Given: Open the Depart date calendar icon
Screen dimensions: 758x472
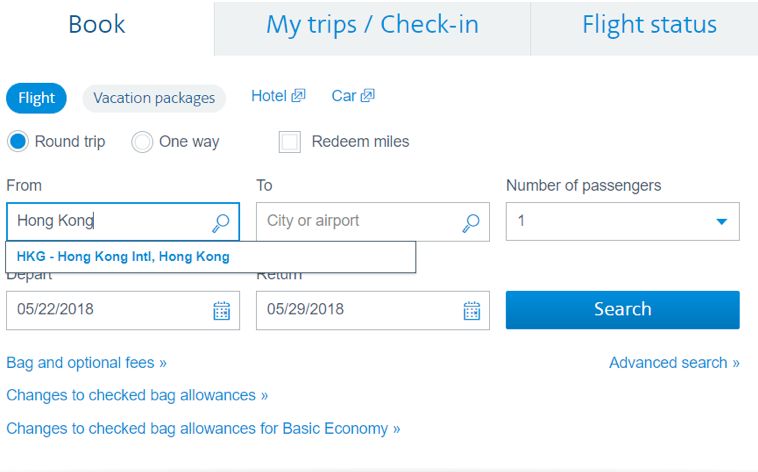Looking at the screenshot, I should pyautogui.click(x=222, y=310).
